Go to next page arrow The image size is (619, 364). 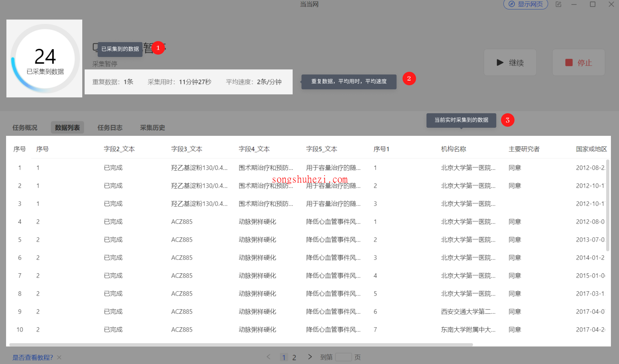(310, 357)
